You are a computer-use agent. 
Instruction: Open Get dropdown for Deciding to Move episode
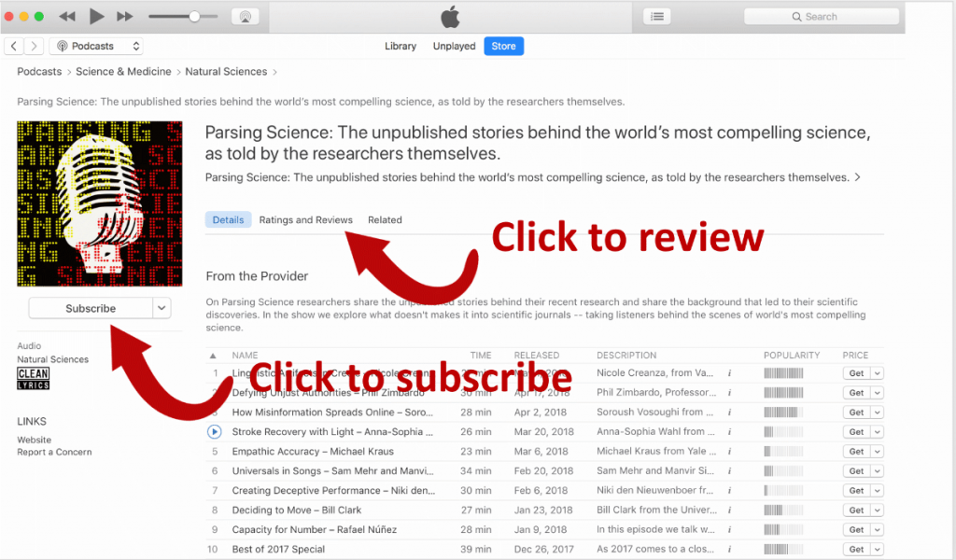coord(878,510)
